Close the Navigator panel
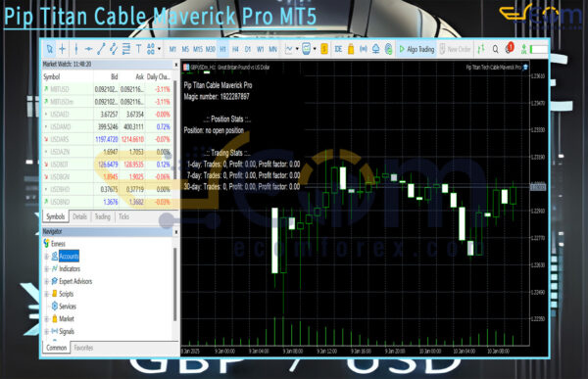The image size is (588, 379). pyautogui.click(x=175, y=232)
